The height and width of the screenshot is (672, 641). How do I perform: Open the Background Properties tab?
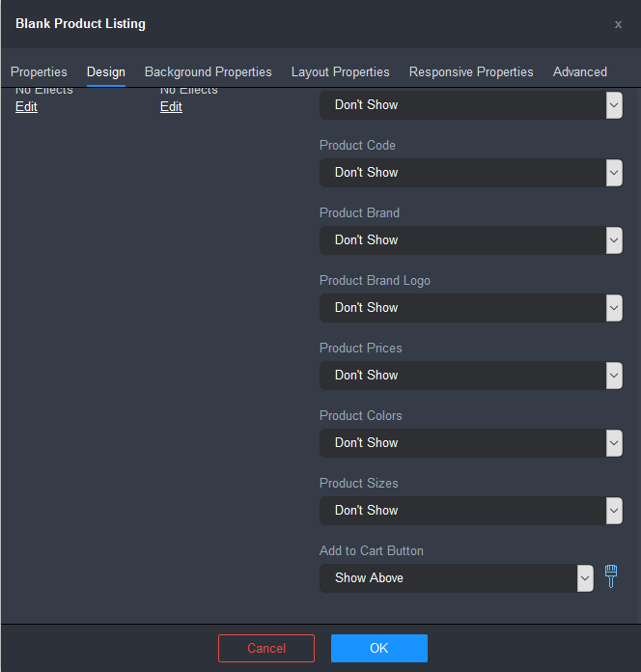pos(209,71)
